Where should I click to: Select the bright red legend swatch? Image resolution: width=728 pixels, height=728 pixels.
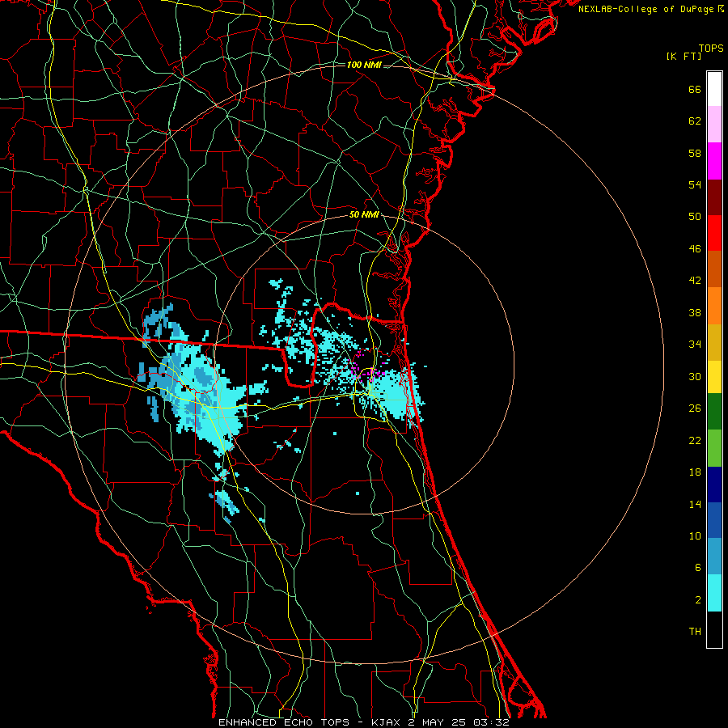click(x=714, y=233)
